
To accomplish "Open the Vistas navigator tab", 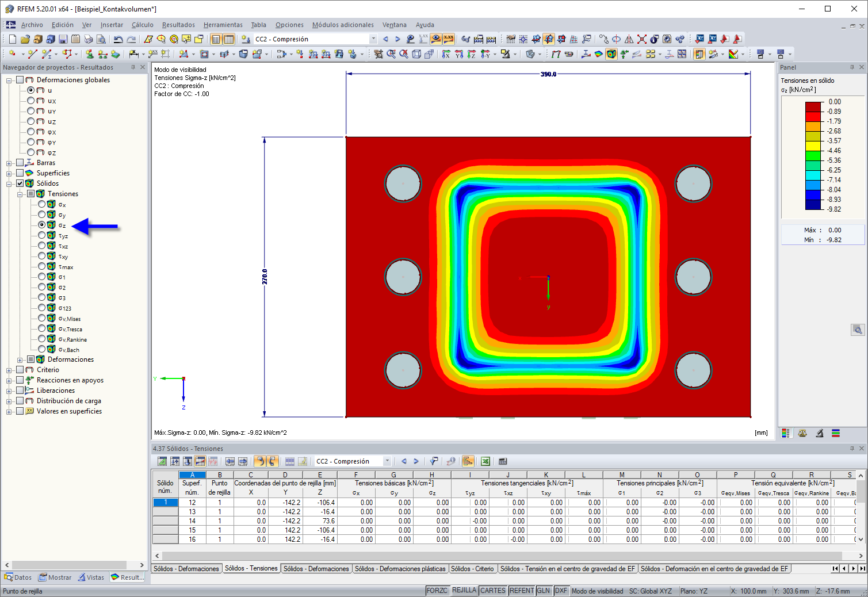I will pyautogui.click(x=91, y=577).
